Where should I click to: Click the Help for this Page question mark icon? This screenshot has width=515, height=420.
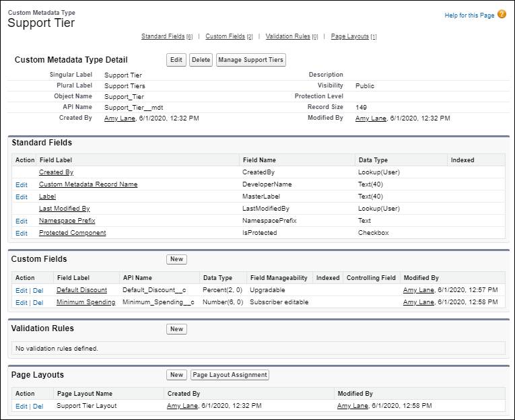click(502, 14)
